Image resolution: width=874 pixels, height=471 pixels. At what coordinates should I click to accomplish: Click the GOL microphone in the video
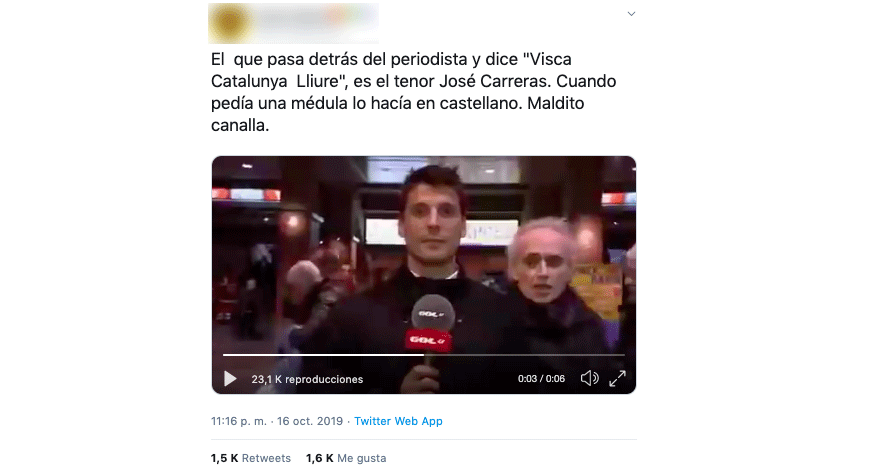click(431, 325)
